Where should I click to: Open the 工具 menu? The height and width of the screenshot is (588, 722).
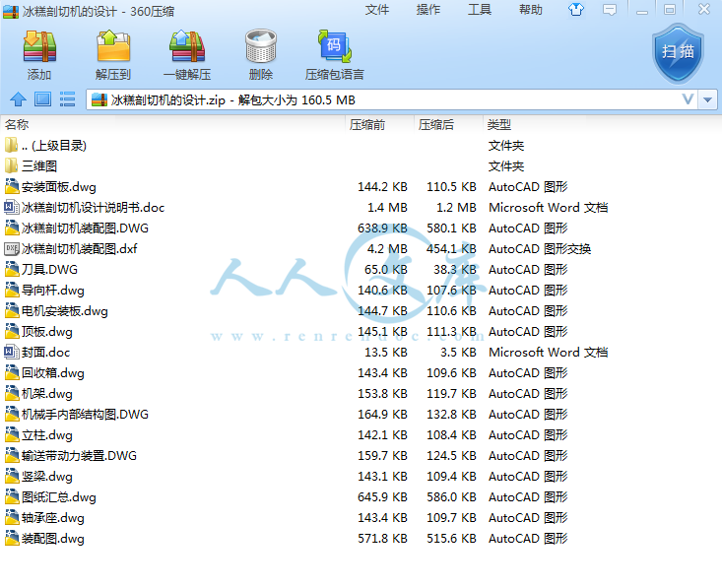(480, 10)
